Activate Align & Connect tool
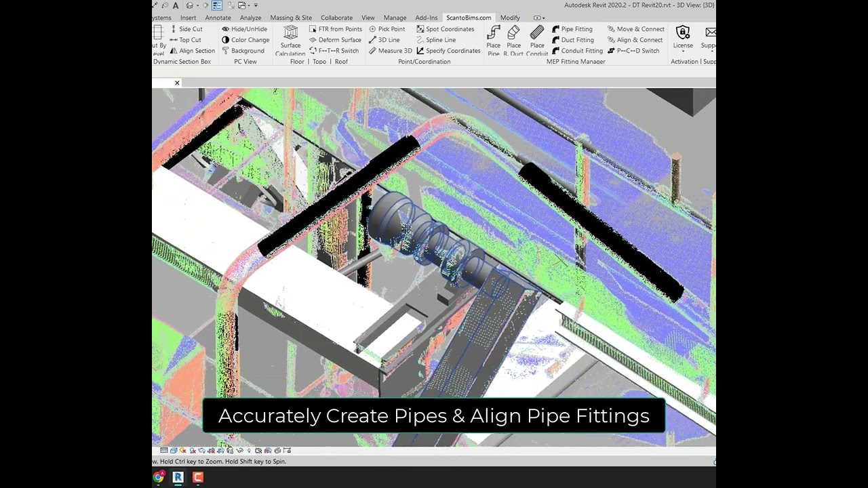This screenshot has height=488, width=868. pyautogui.click(x=635, y=40)
